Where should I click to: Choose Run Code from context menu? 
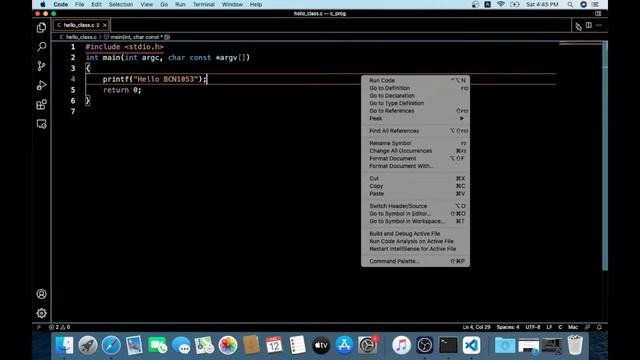(416, 80)
